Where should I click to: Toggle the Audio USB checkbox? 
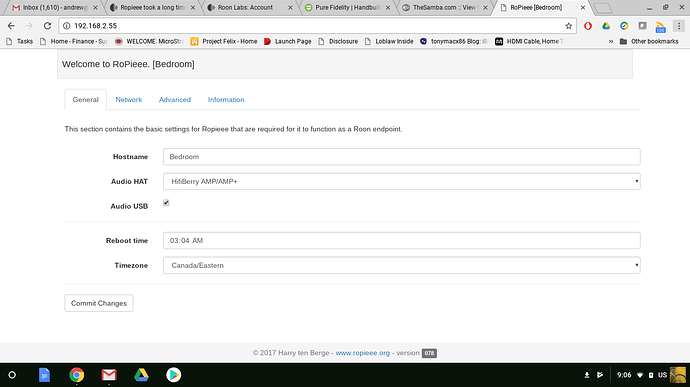point(166,203)
